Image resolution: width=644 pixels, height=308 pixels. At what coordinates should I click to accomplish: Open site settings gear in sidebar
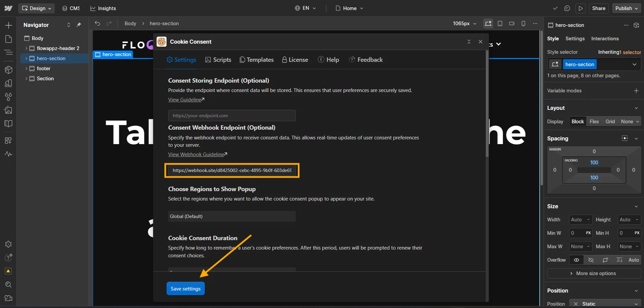pyautogui.click(x=9, y=244)
